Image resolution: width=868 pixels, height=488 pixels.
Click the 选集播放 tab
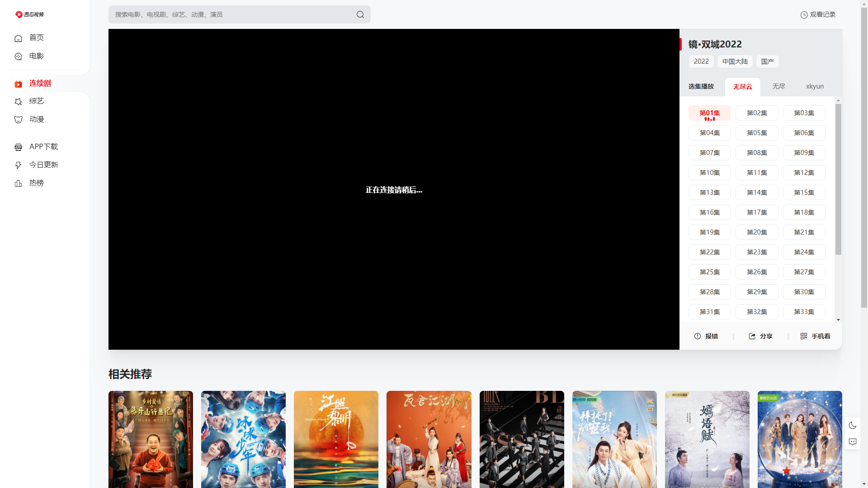(x=701, y=86)
